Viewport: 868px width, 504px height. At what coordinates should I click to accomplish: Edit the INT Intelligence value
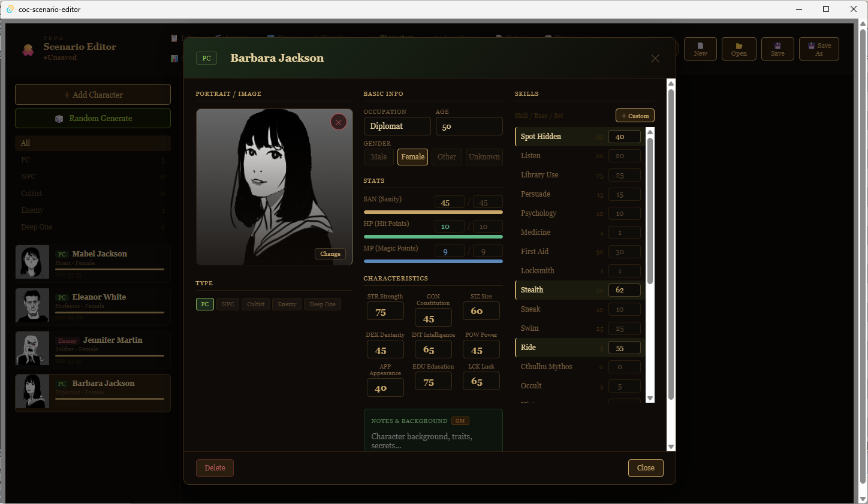(433, 349)
